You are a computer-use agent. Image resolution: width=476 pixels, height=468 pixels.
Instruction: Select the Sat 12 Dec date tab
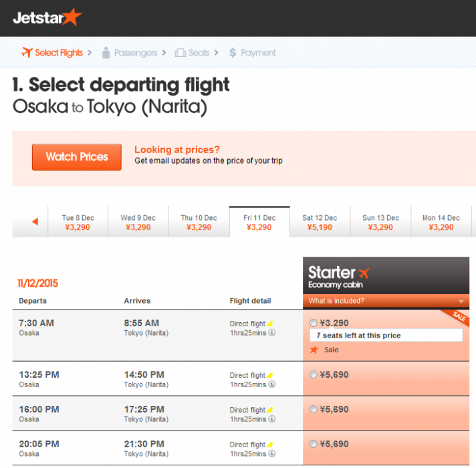coord(320,222)
